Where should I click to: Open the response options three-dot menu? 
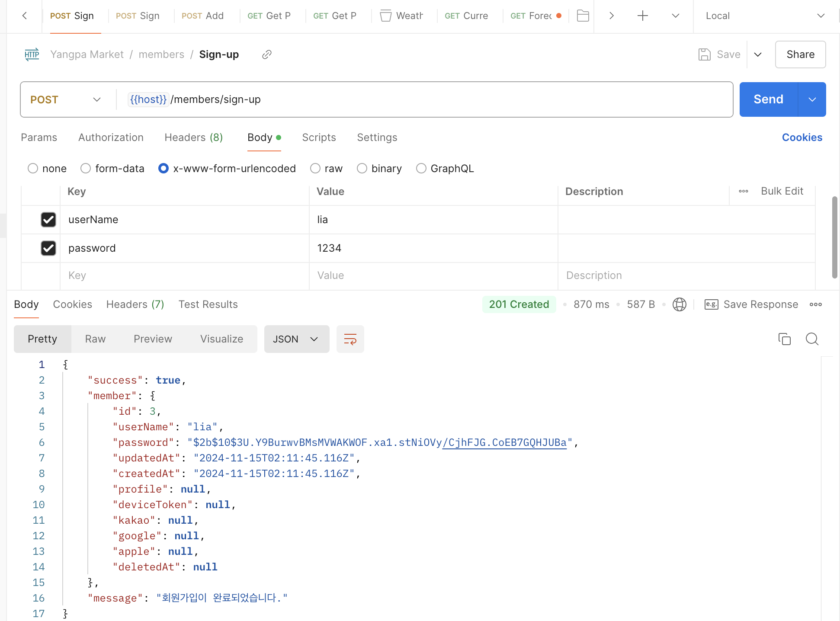(816, 304)
